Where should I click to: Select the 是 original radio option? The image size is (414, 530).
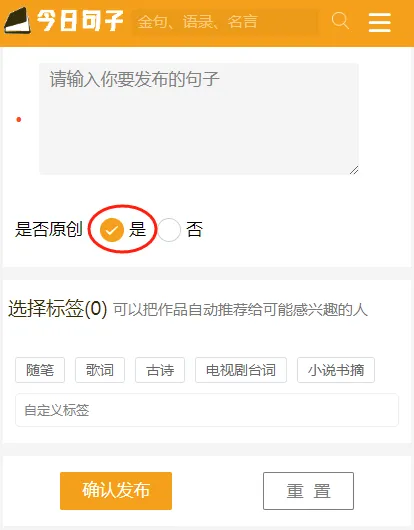[x=112, y=230]
